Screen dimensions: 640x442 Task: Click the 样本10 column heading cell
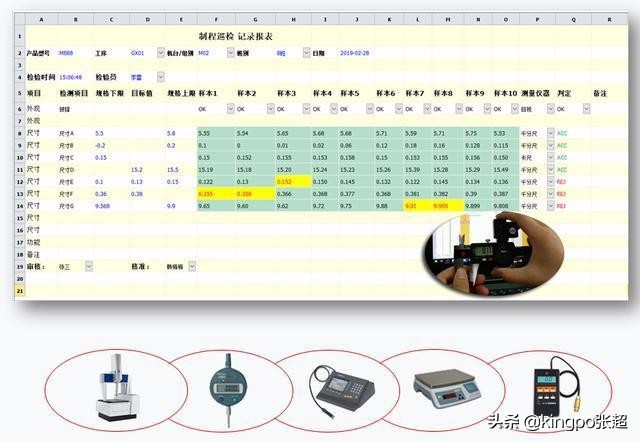505,93
